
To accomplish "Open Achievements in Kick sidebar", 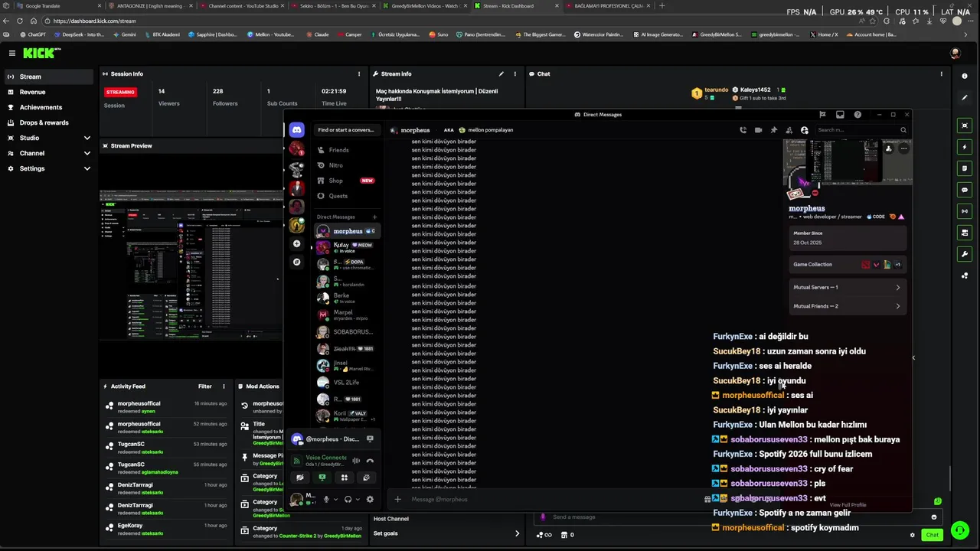I will tap(49, 107).
